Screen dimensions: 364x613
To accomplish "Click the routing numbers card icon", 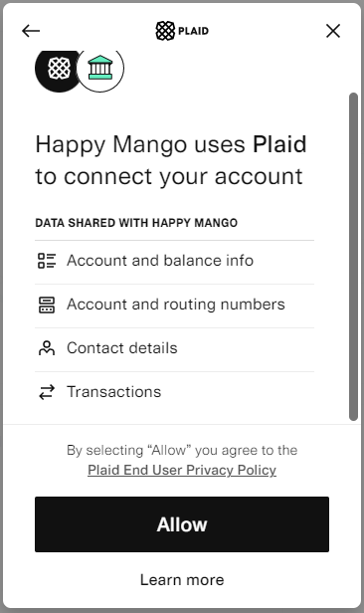I will click(47, 305).
